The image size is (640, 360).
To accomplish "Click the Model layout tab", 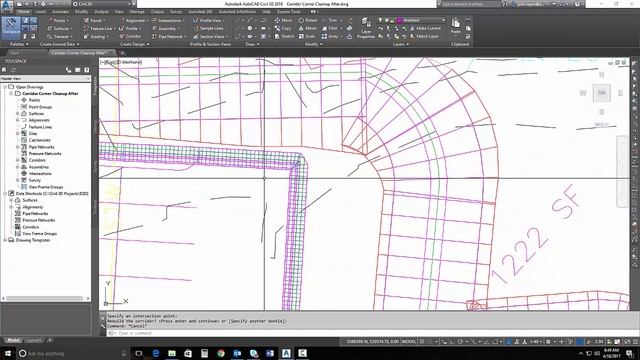I will tap(13, 340).
